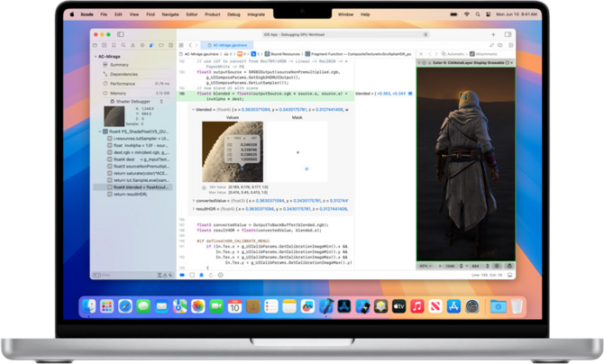604x364 pixels.
Task: Select the return resultHDR row
Action: pos(127,194)
